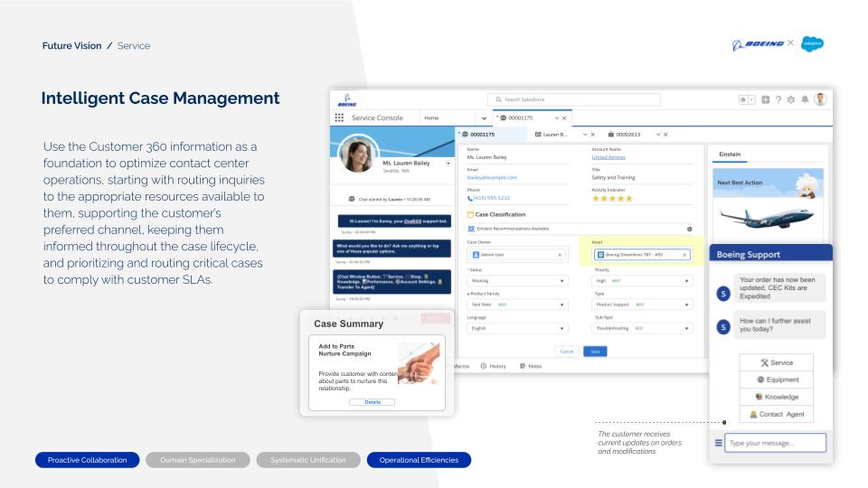Open the chat menu hamburger icon

(718, 443)
